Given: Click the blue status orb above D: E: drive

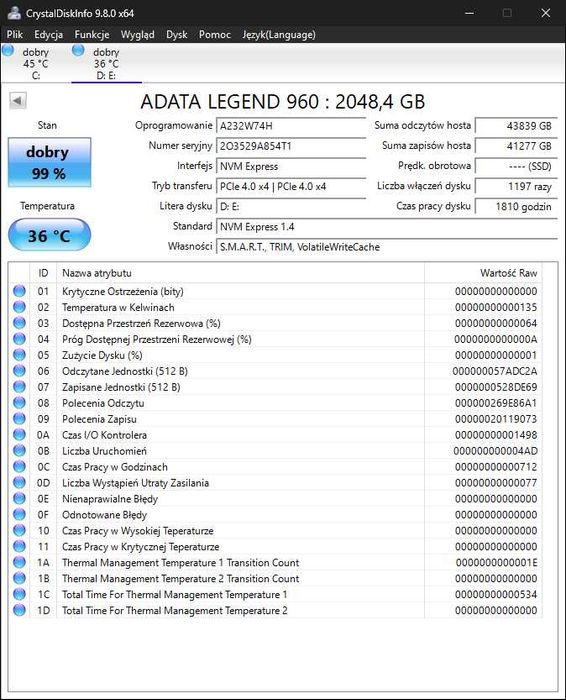Looking at the screenshot, I should 78,50.
